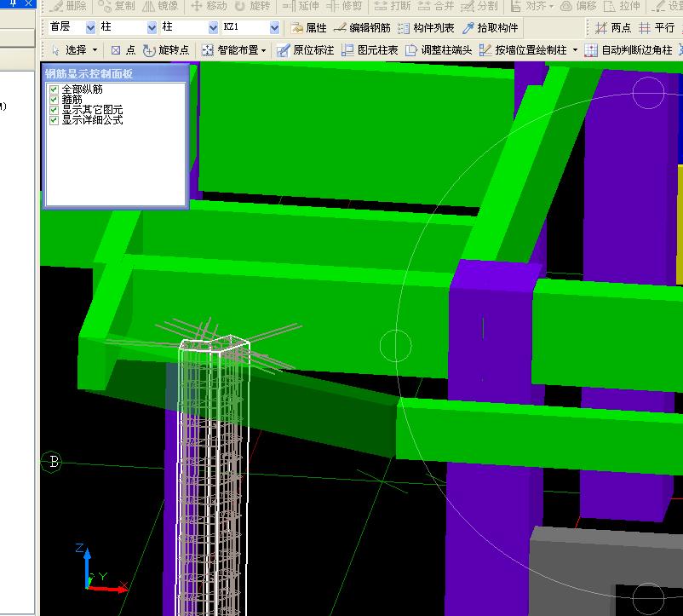
Task: Activate 拾取构件 (pick component) tool
Action: 490,27
